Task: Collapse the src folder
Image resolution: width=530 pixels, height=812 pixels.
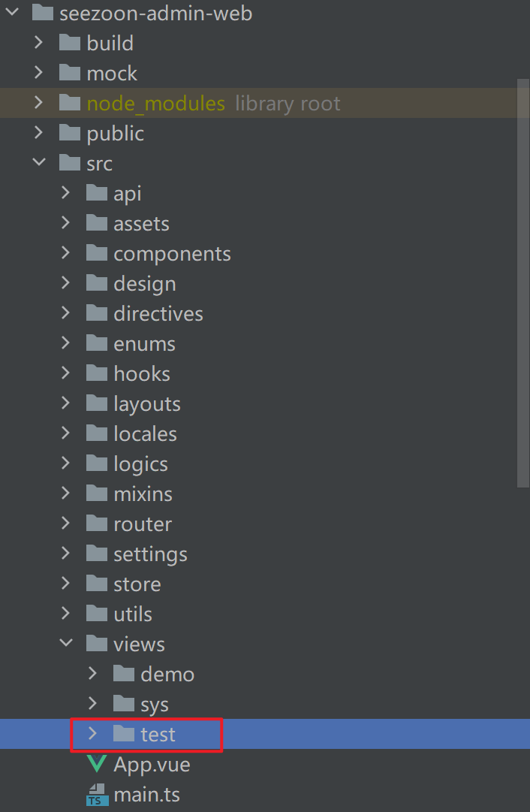Action: 39,163
